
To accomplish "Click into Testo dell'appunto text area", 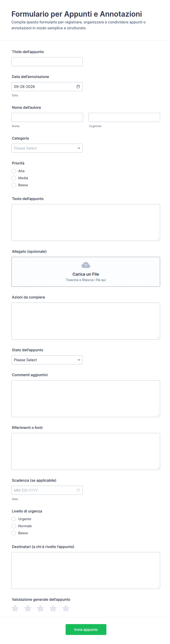I will click(x=86, y=223).
